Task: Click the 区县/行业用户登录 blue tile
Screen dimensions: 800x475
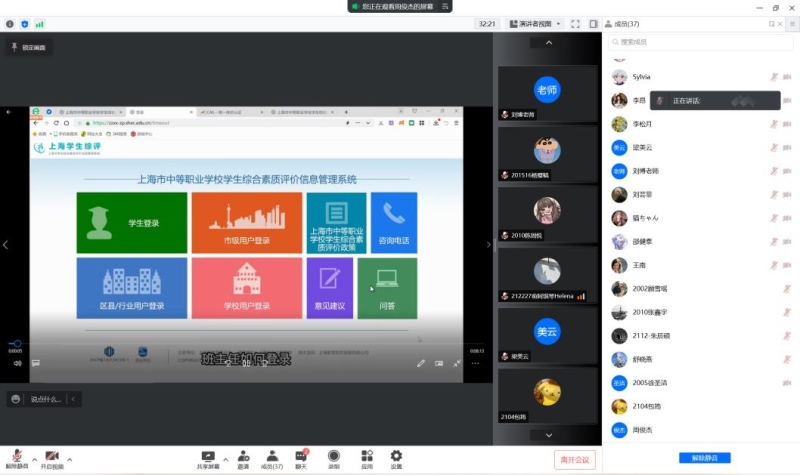Action: (x=132, y=288)
